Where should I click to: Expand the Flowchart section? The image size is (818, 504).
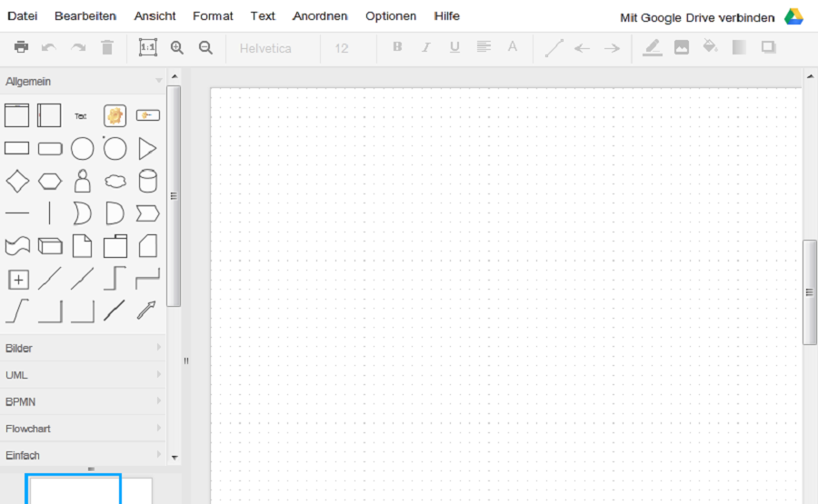pos(83,429)
